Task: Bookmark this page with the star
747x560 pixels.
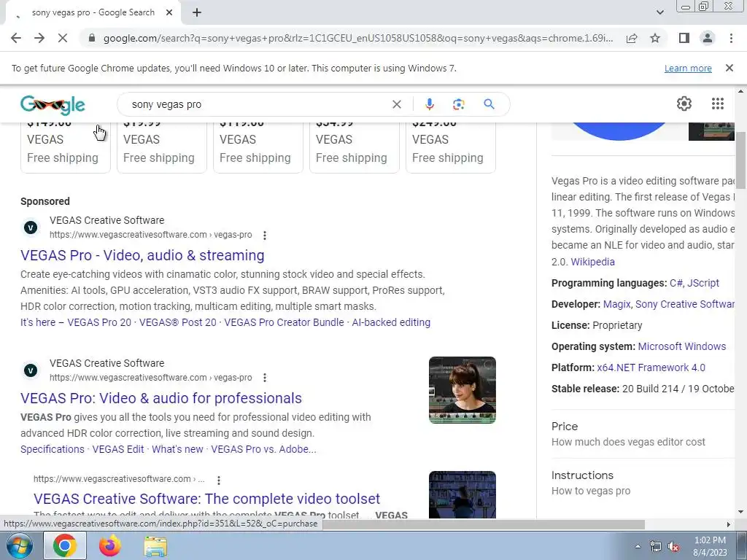Action: click(655, 38)
